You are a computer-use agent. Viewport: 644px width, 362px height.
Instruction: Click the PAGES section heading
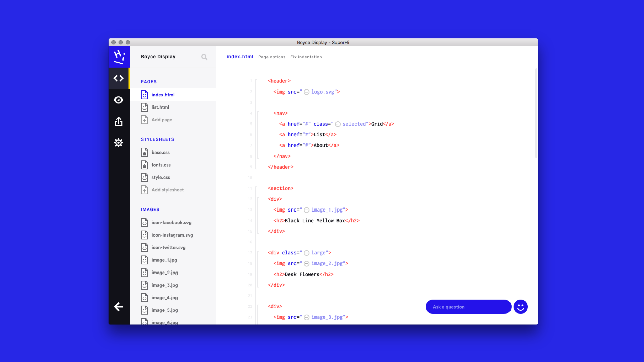tap(149, 82)
